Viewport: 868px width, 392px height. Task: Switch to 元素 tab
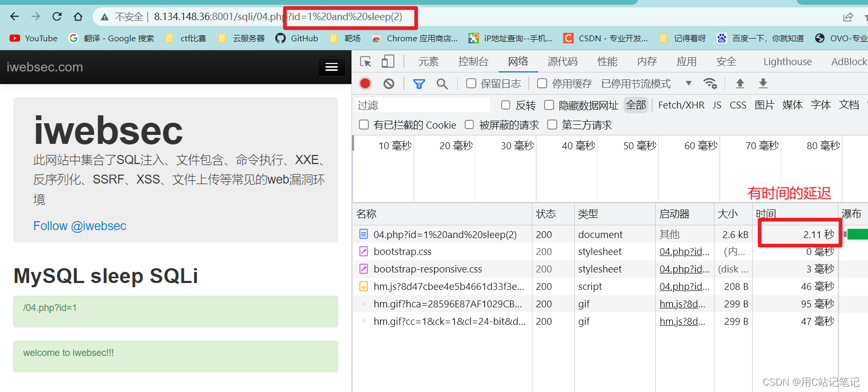[429, 62]
